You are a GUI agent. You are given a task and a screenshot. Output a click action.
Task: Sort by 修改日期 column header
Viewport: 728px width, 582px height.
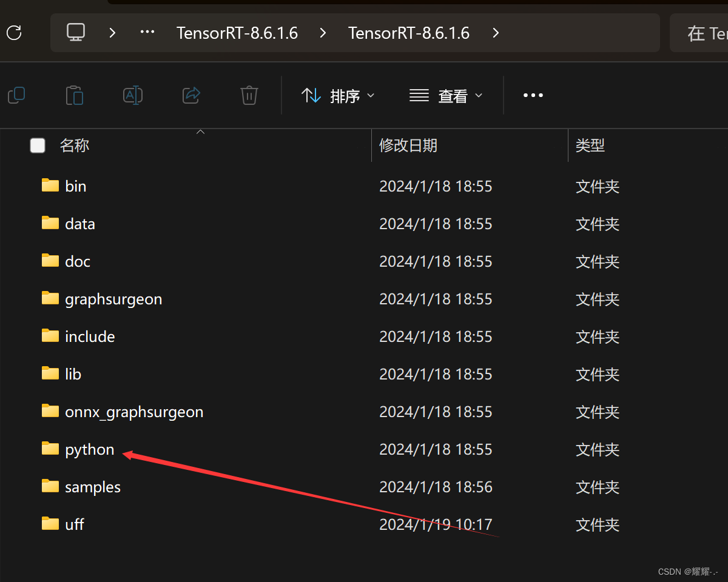click(x=408, y=145)
